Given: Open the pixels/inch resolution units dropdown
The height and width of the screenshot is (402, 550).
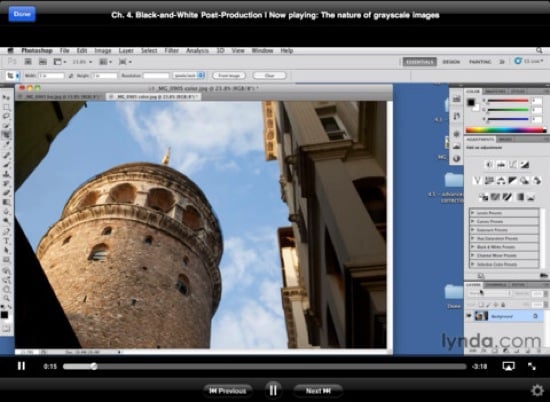Looking at the screenshot, I should tap(189, 75).
